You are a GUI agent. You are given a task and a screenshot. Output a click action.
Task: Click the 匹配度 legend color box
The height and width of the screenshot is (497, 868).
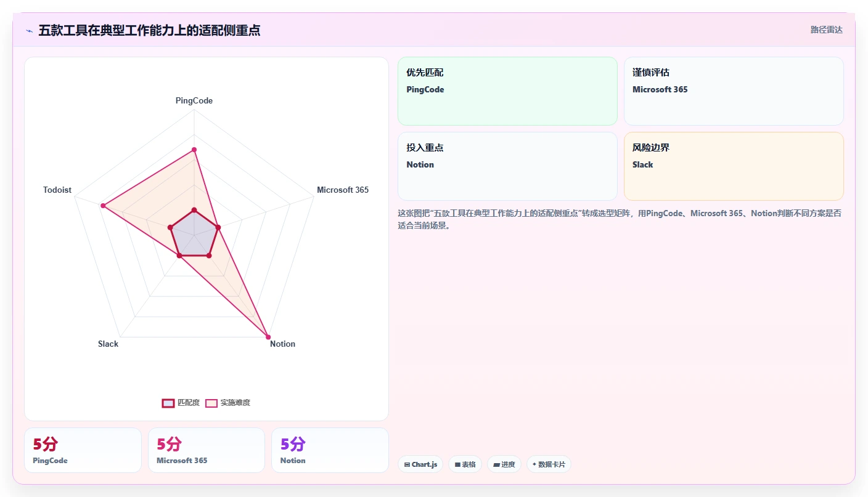168,403
